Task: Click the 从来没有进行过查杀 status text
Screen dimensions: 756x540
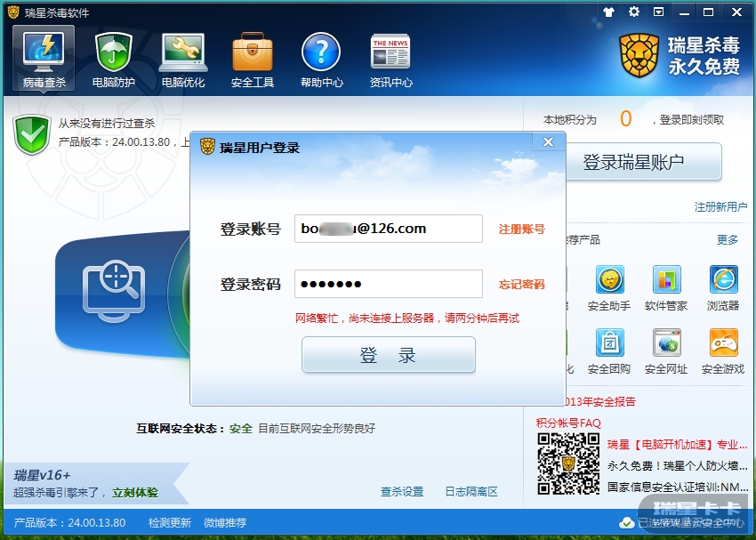Action: (107, 124)
